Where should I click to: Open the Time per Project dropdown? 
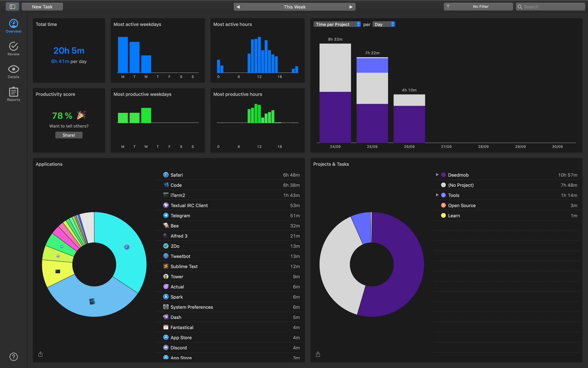click(x=337, y=24)
